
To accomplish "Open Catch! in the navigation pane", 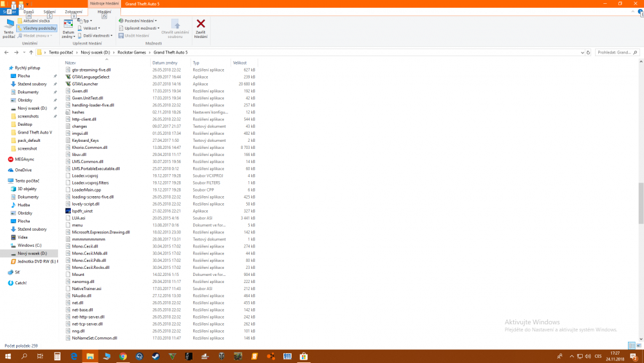I will pos(21,283).
